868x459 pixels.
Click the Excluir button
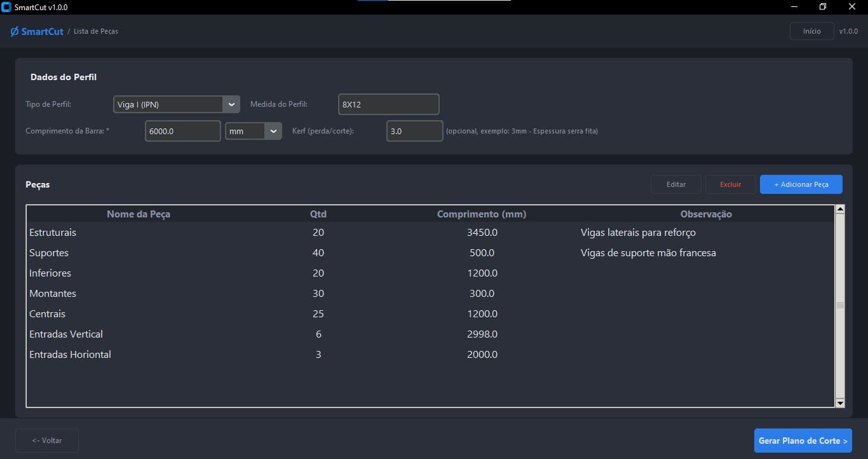coord(731,184)
